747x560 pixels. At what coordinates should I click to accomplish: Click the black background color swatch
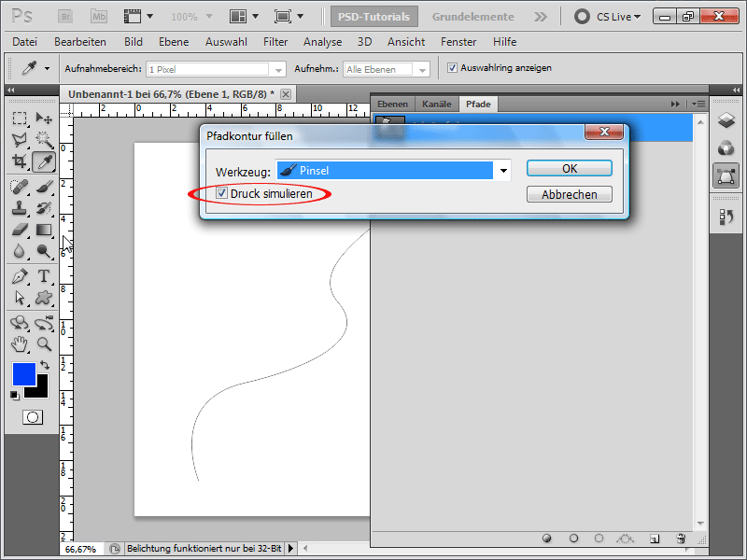42,391
